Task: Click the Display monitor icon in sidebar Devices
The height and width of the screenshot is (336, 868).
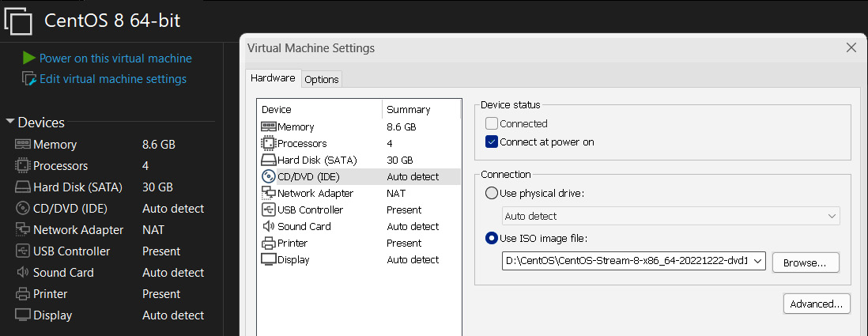Action: tap(23, 315)
